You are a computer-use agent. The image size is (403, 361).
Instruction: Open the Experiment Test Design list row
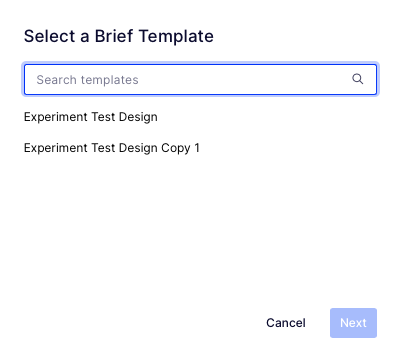tap(91, 117)
